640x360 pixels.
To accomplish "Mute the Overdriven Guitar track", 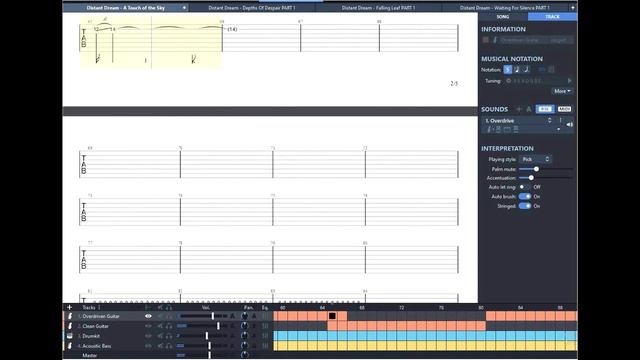I will point(160,316).
